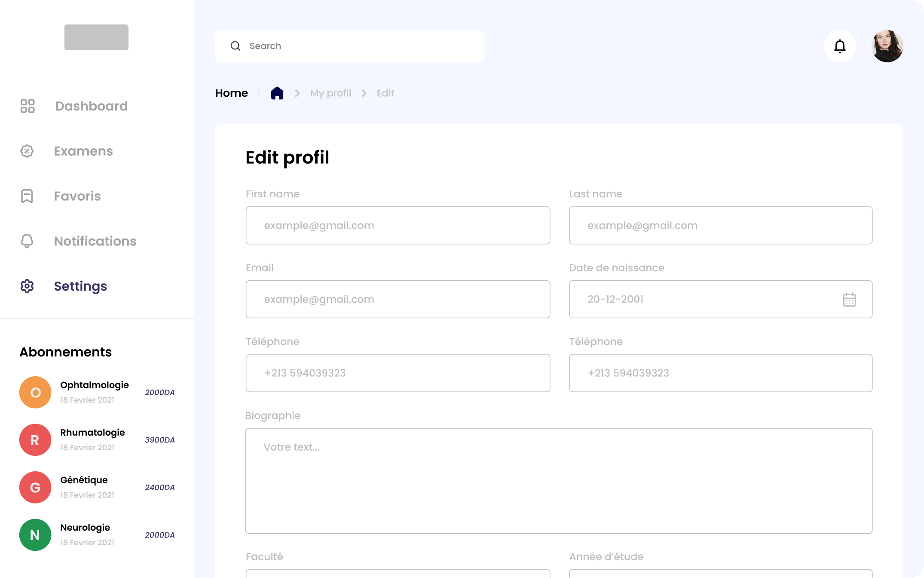Screen dimensions: 924x578
Task: Click into the Biographie text area
Action: [x=558, y=480]
